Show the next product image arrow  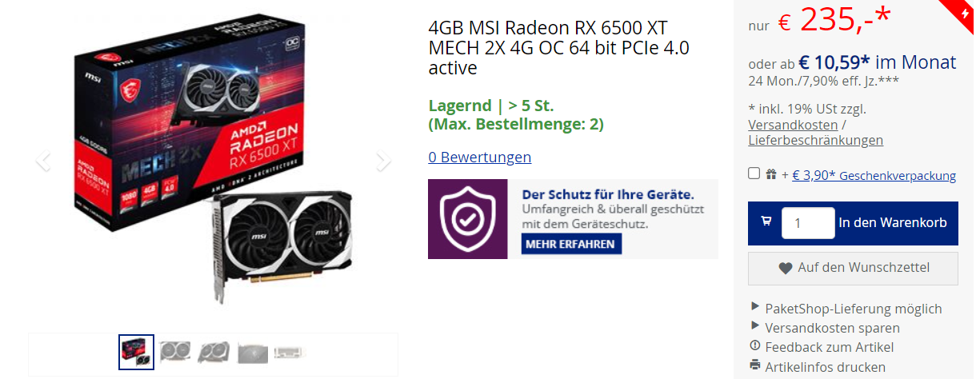(384, 161)
